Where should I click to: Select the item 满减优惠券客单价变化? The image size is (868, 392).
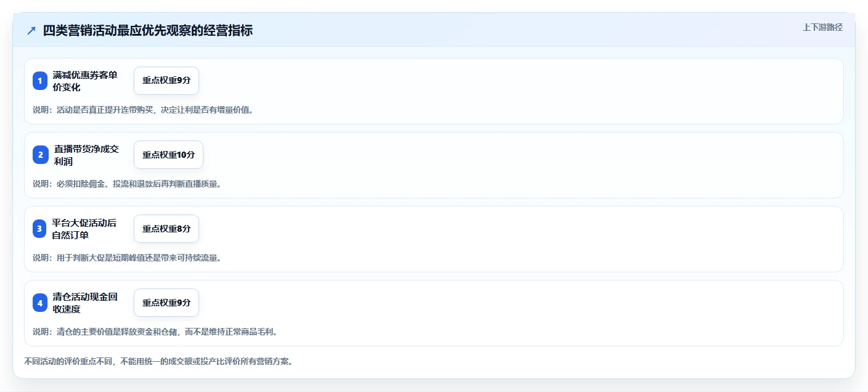pyautogui.click(x=85, y=81)
